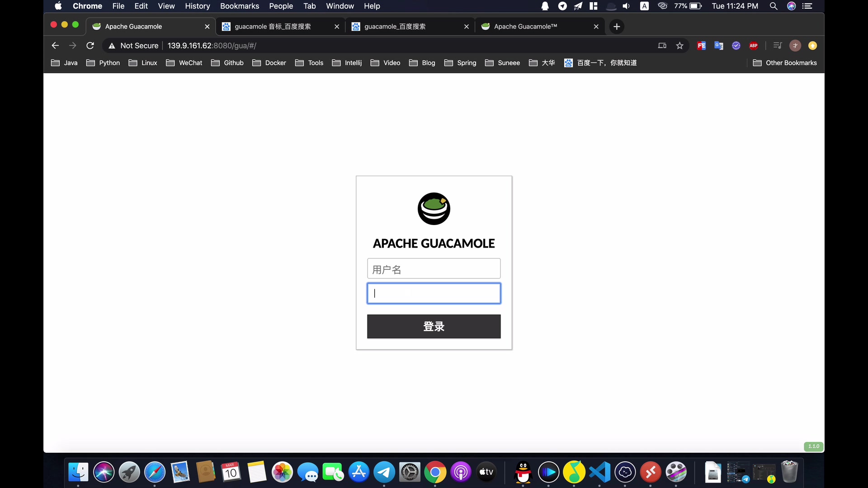Click the address bar URL 139.9.161.62

click(212, 46)
